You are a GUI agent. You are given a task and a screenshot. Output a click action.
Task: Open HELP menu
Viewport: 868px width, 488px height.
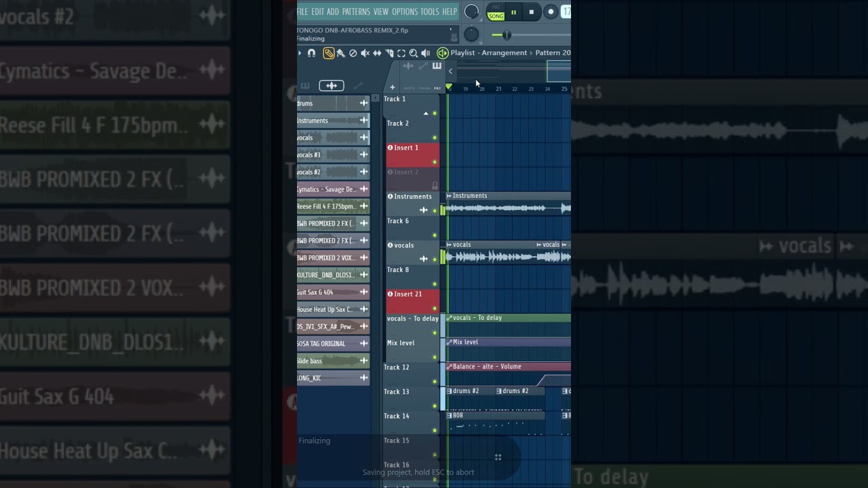coord(450,12)
